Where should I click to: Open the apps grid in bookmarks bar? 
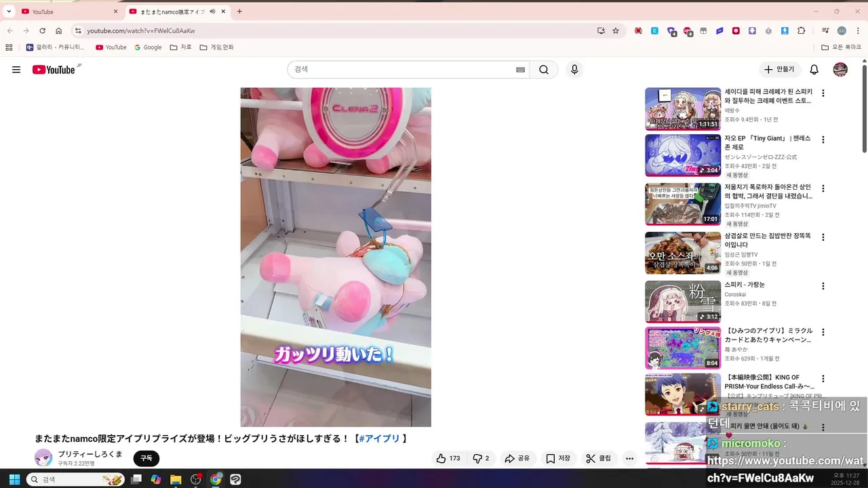(x=9, y=47)
